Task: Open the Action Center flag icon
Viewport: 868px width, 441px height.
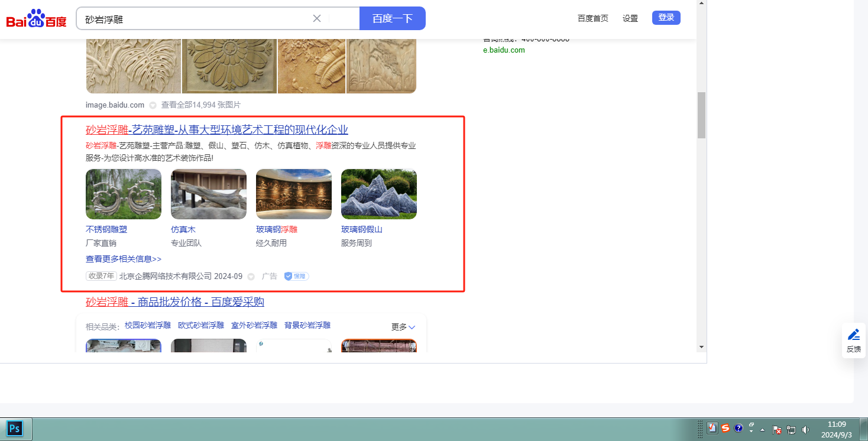Action: pyautogui.click(x=778, y=429)
